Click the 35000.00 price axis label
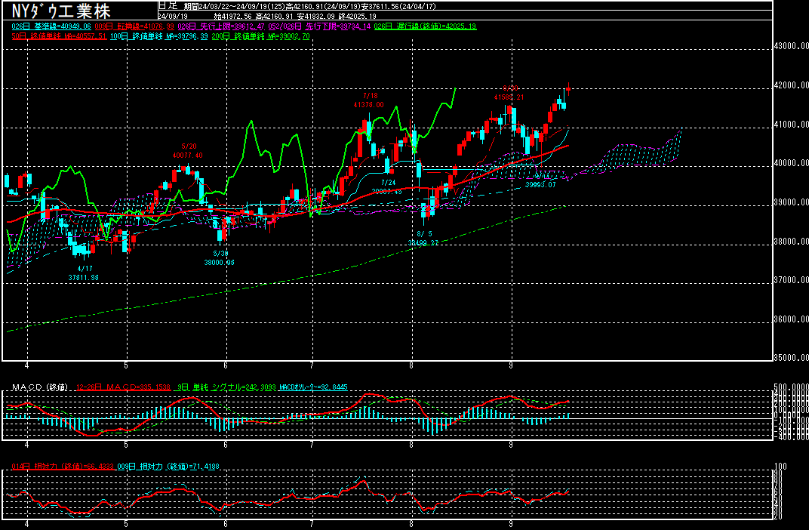 pyautogui.click(x=792, y=357)
